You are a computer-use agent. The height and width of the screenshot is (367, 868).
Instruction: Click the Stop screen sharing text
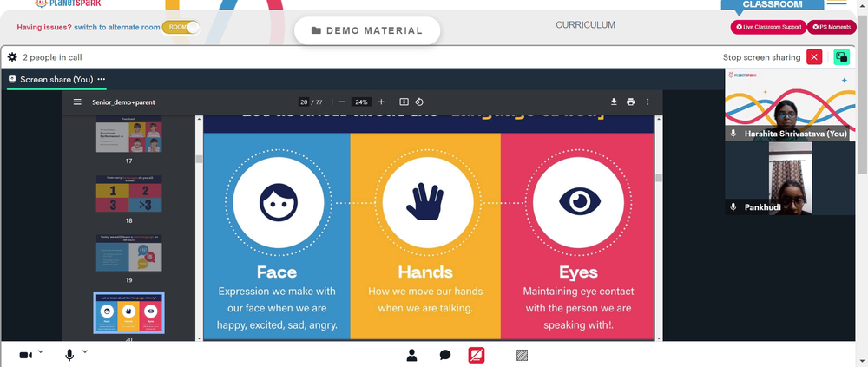[762, 57]
